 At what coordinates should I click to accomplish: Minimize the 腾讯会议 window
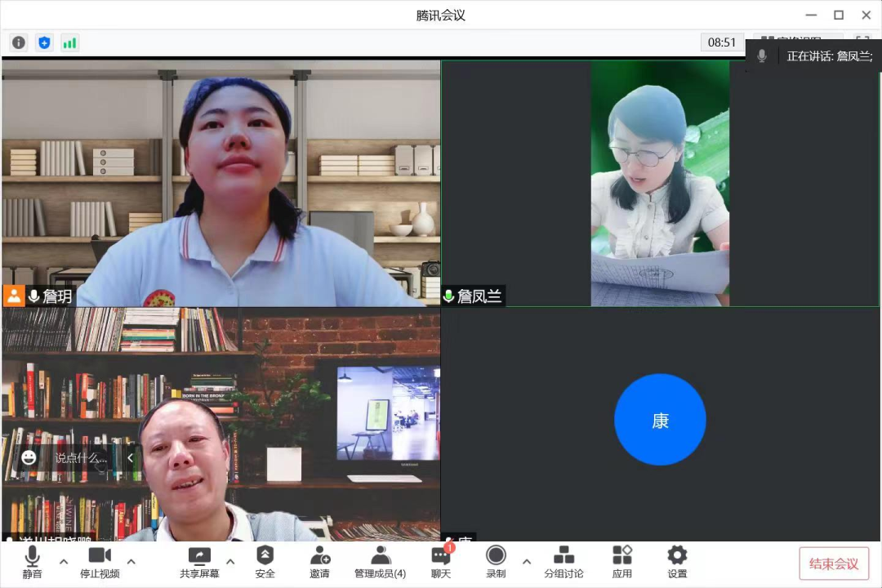coord(811,16)
